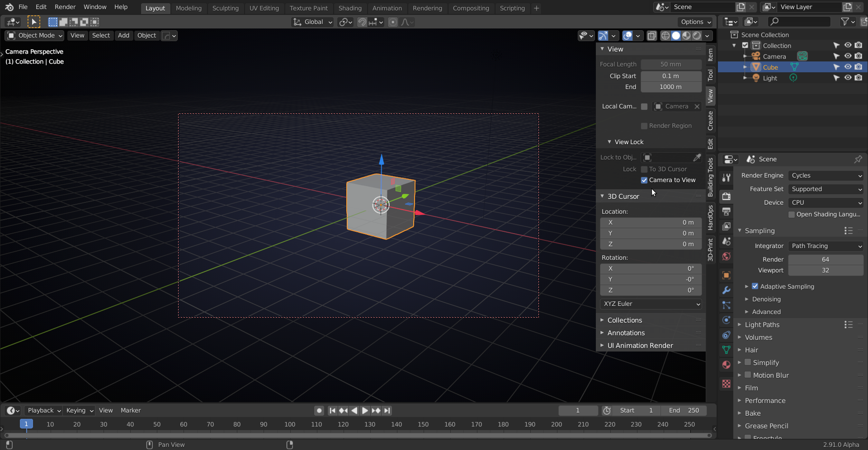Toggle X-Ray view icon in header

651,36
